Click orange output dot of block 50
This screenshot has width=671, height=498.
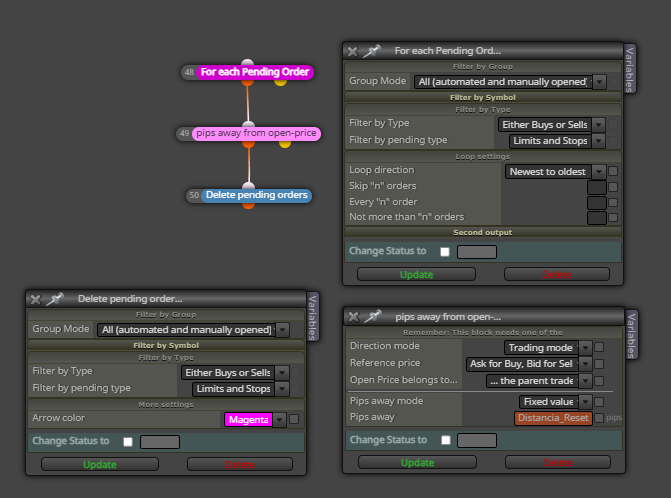pyautogui.click(x=248, y=205)
